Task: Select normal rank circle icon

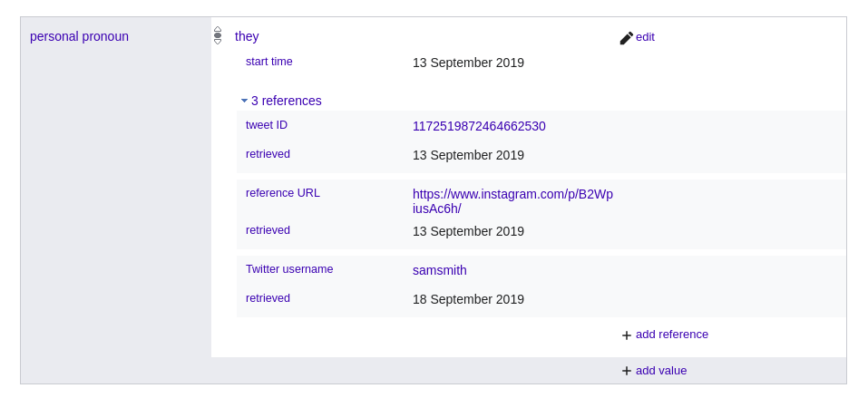Action: [218, 35]
